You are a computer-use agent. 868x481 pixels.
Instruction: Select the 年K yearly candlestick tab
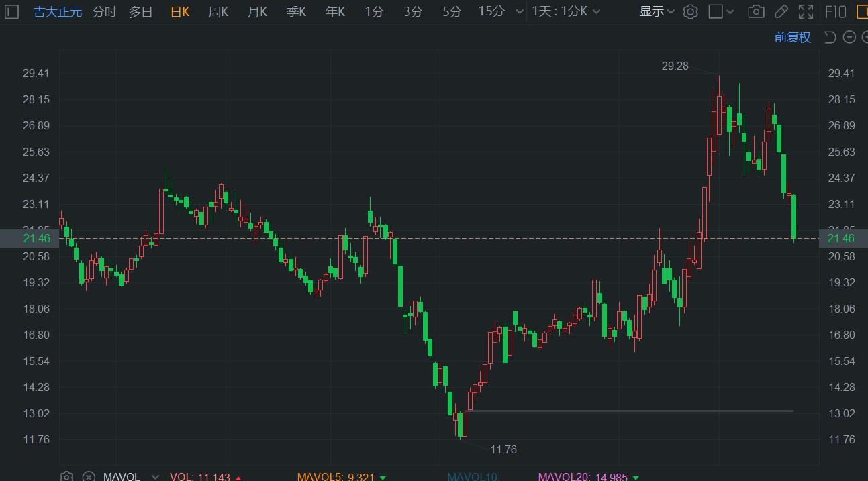(x=336, y=11)
